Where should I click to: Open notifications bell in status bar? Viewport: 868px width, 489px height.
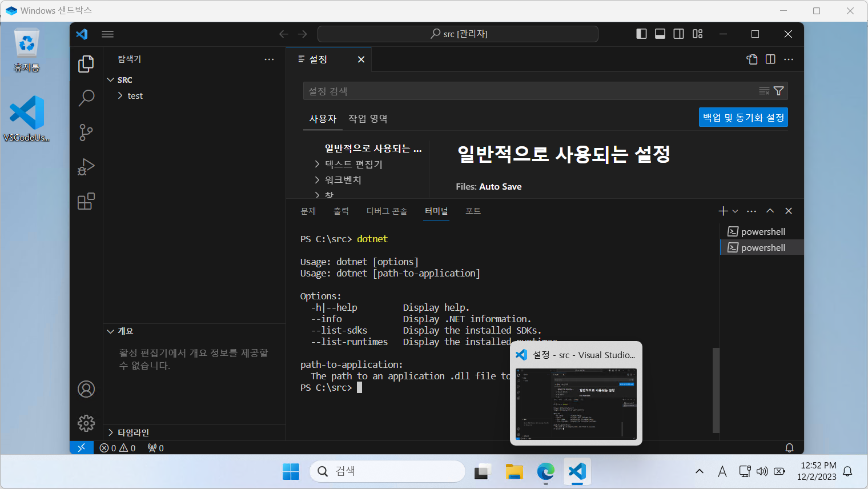click(789, 448)
